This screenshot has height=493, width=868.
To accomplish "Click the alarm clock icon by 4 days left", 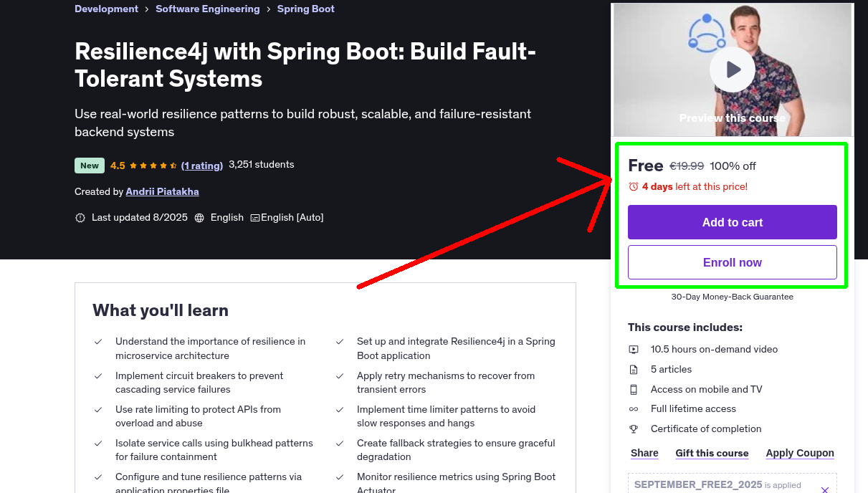I will point(633,186).
